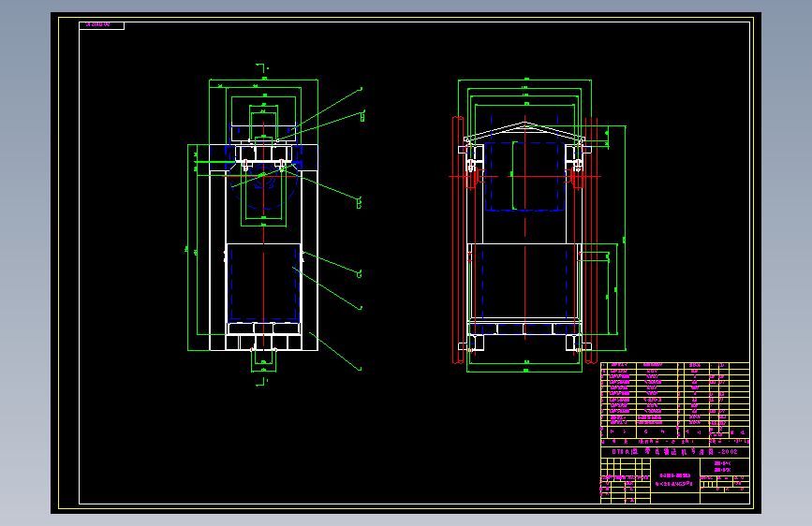Image resolution: width=812 pixels, height=526 pixels.
Task: Select the title row ending in -2002
Action: pos(674,452)
